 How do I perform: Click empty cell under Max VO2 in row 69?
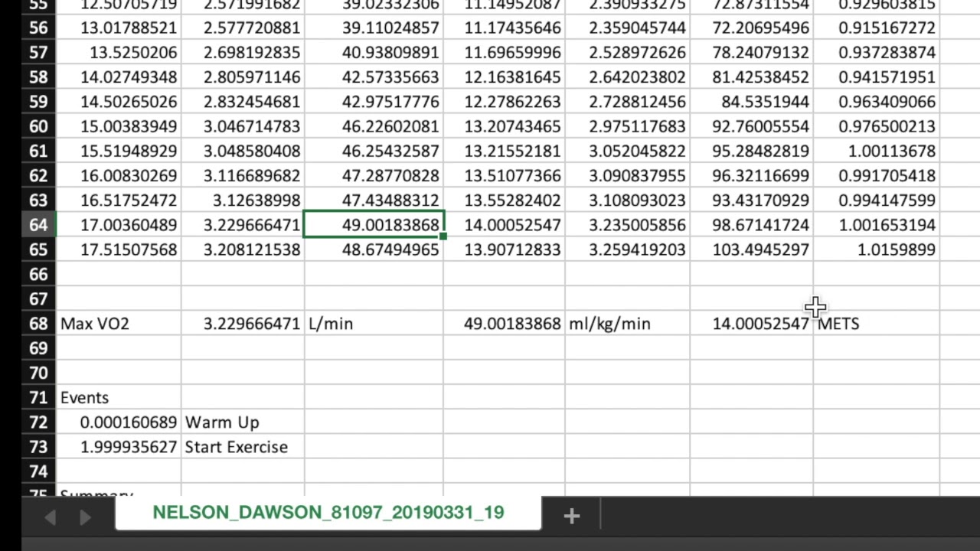point(119,348)
